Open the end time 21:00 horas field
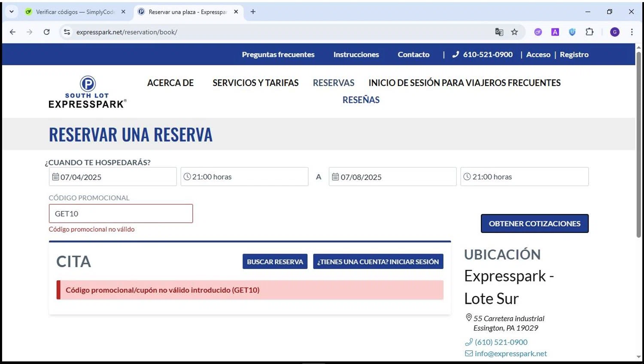Viewport: 644px width, 364px height. (x=524, y=177)
